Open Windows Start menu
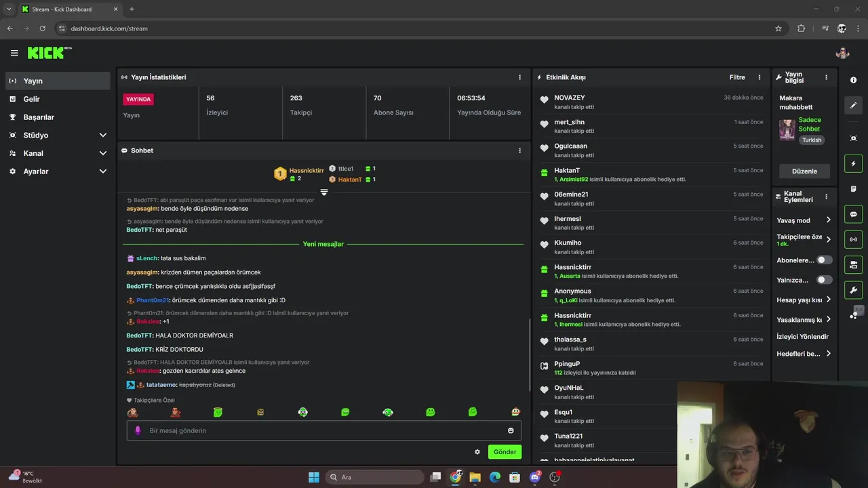Screen dimensions: 868x488 313,477
